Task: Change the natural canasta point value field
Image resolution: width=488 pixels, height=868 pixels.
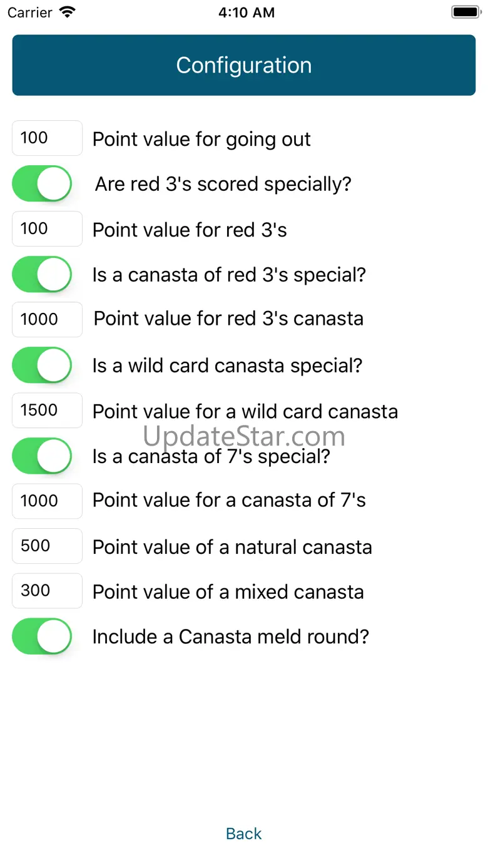Action: coord(47,546)
